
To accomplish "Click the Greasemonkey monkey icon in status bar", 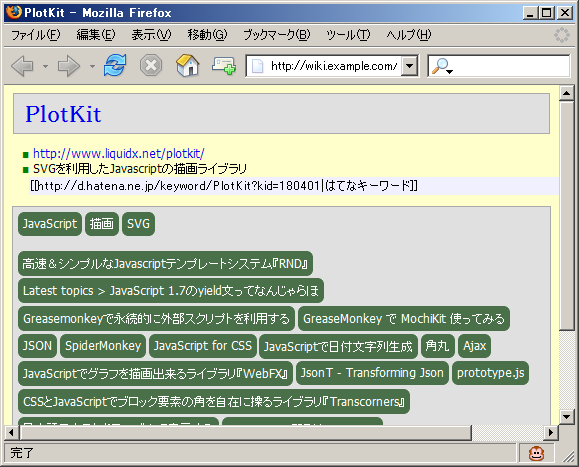I will [x=536, y=453].
